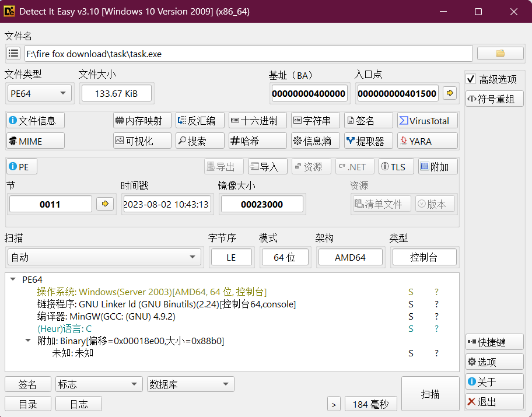The width and height of the screenshot is (532, 417).
Task: Click the 入口点 entry point field
Action: pyautogui.click(x=397, y=93)
